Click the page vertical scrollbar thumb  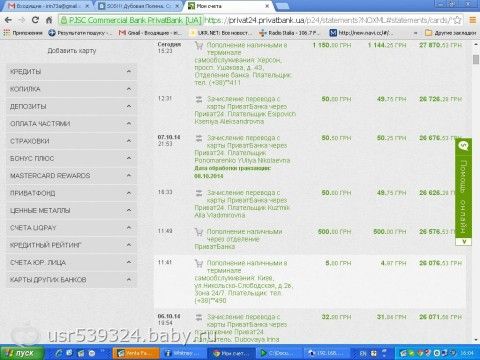pyautogui.click(x=476, y=59)
